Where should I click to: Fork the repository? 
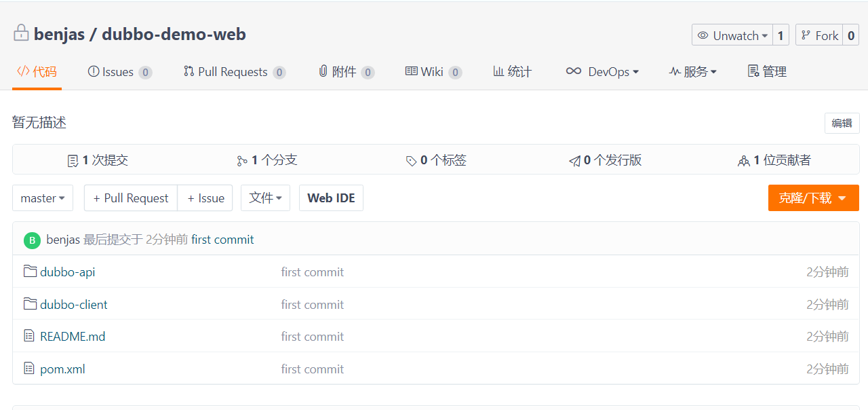point(819,35)
